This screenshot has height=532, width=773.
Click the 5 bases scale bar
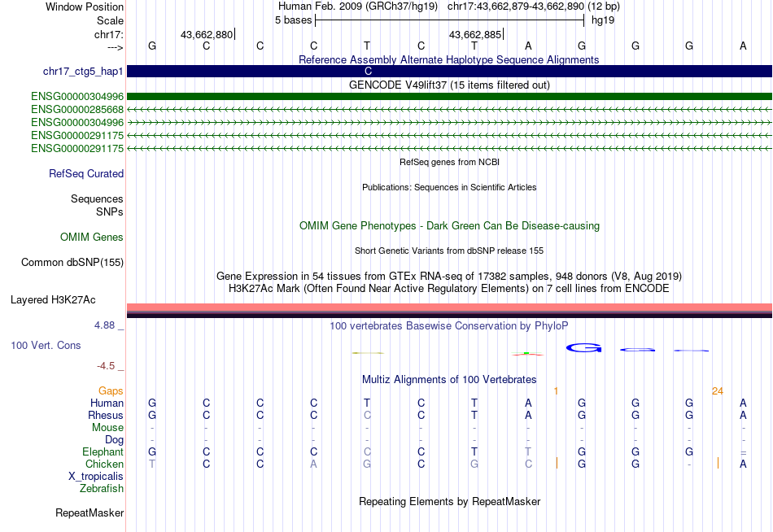pos(450,20)
